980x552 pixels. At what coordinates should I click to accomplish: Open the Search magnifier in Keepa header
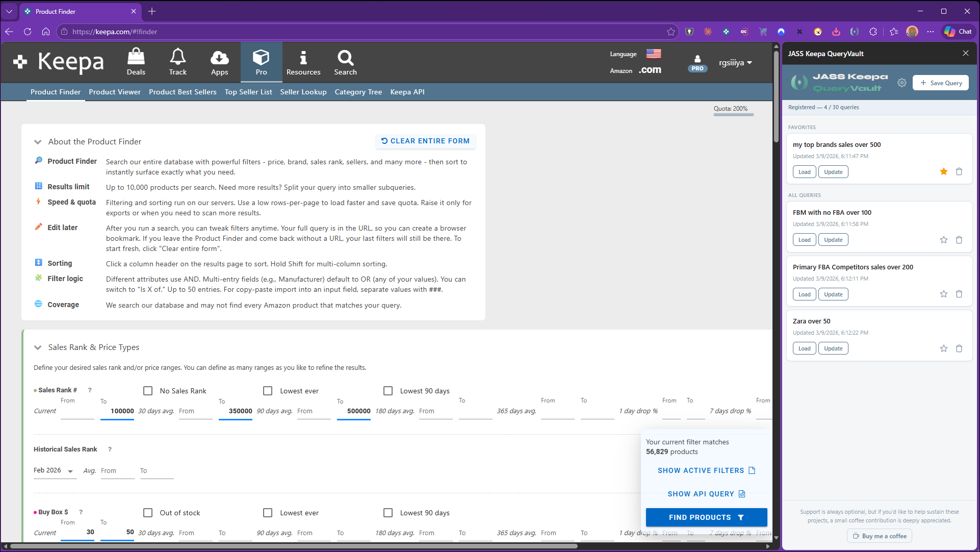(345, 62)
